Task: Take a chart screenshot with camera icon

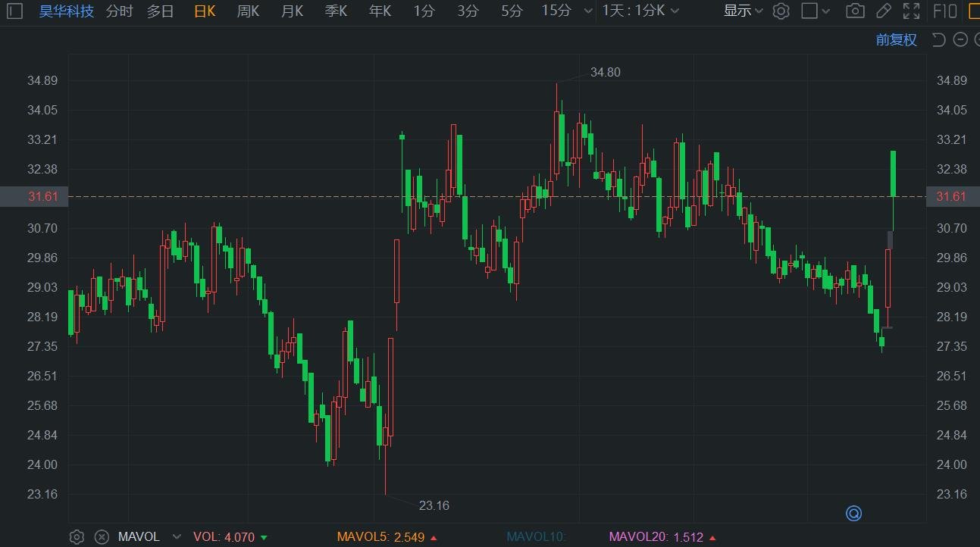Action: tap(855, 11)
